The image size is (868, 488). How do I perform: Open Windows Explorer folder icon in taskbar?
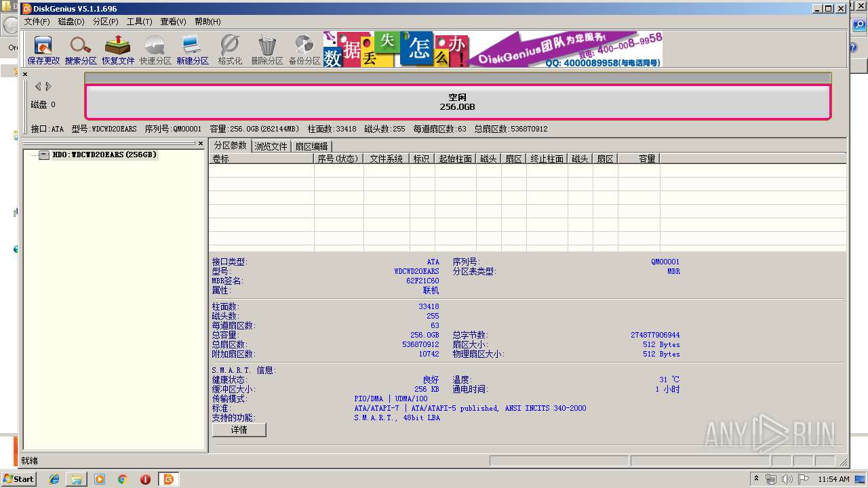[x=77, y=479]
